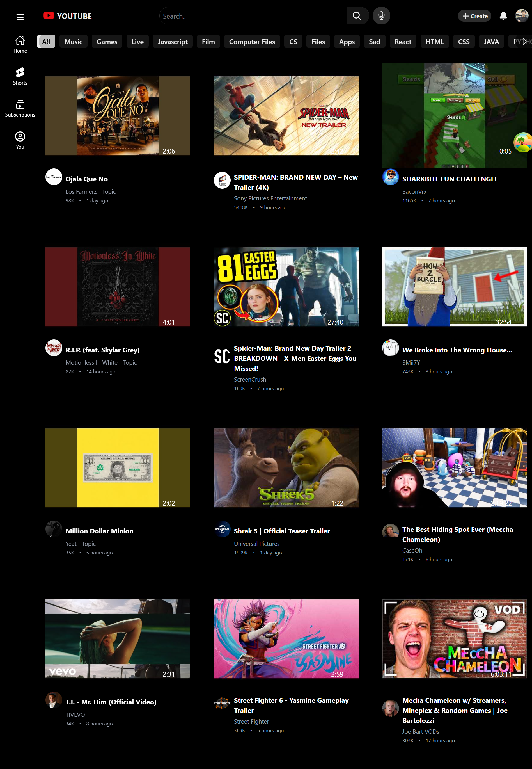Viewport: 532px width, 769px height.
Task: Open Yeat channel avatar
Action: point(54,529)
